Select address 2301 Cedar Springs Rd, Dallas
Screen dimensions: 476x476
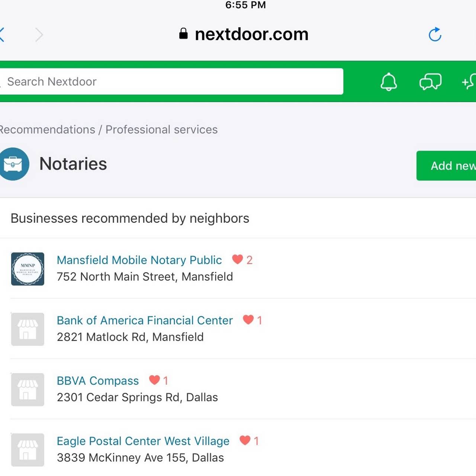click(137, 397)
